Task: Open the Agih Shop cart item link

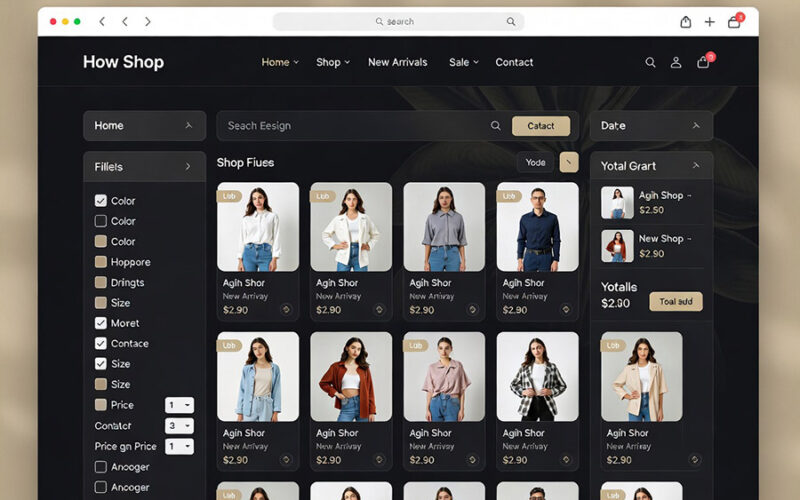Action: [x=665, y=195]
